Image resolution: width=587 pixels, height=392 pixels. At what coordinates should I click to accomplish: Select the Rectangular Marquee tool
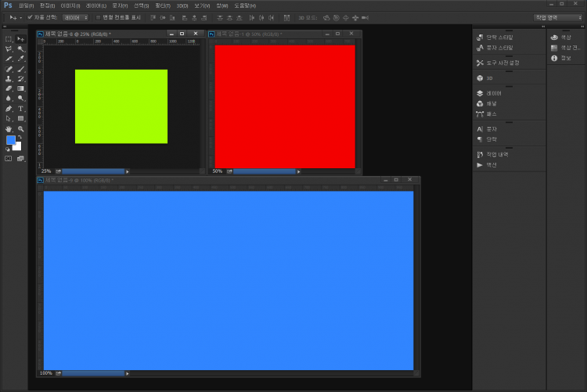point(9,38)
